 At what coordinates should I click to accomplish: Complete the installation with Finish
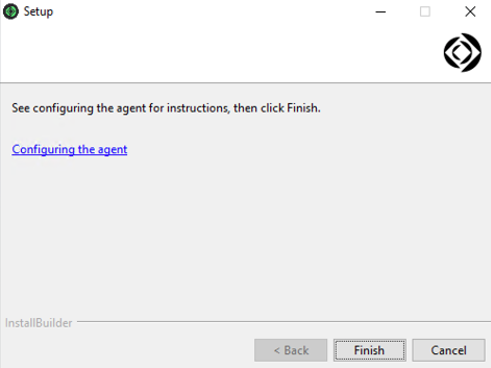point(370,350)
